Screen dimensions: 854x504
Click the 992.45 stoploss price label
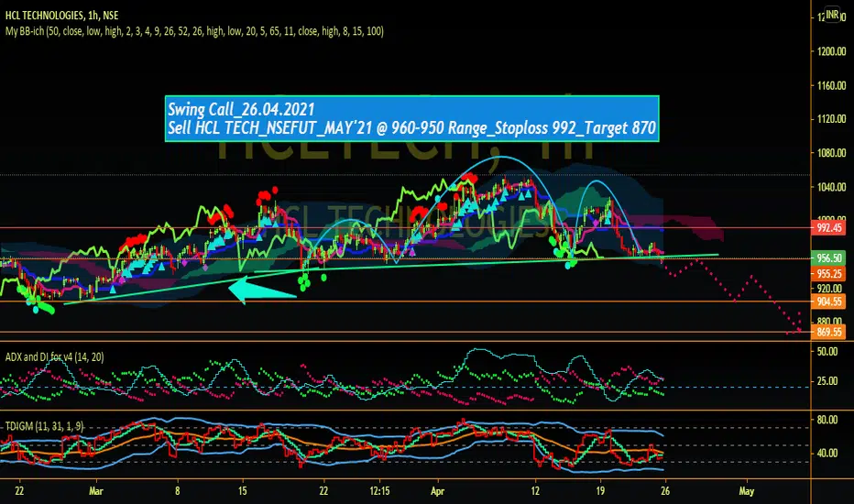[829, 228]
